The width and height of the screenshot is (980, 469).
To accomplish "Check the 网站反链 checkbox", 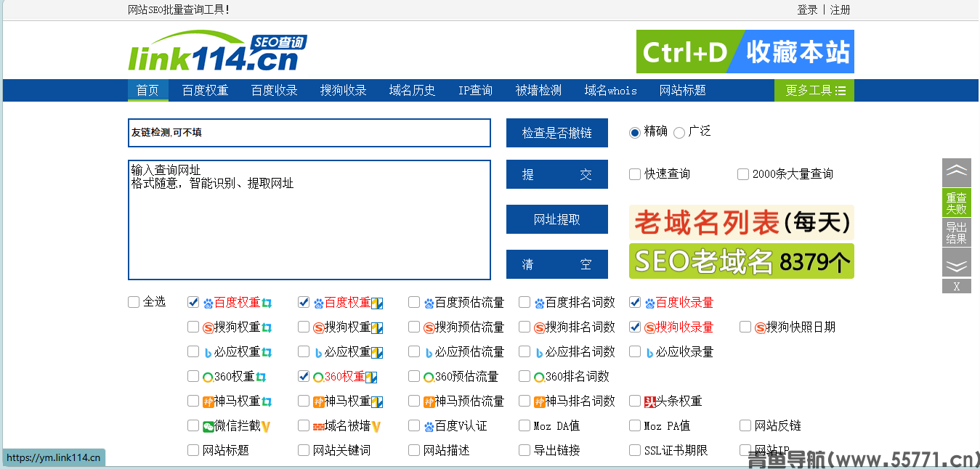I will point(745,425).
